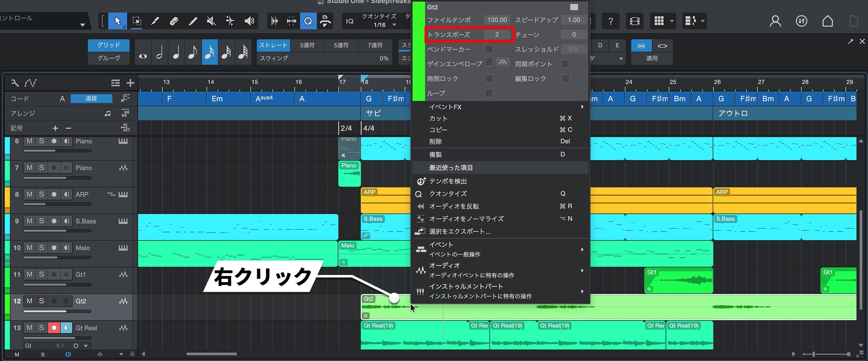Viewport: 868px width, 361px height.
Task: Enable the ベンドマーカー checkbox
Action: tap(489, 49)
